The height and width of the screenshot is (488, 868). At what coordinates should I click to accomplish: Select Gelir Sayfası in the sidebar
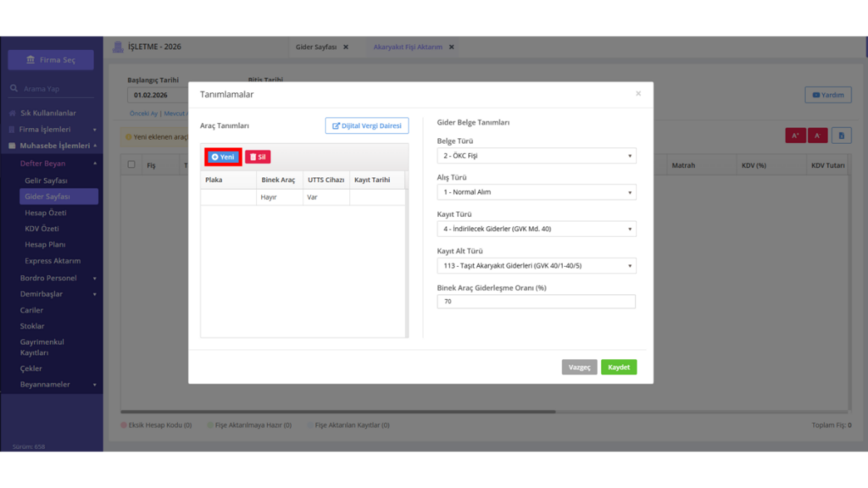[x=46, y=180]
